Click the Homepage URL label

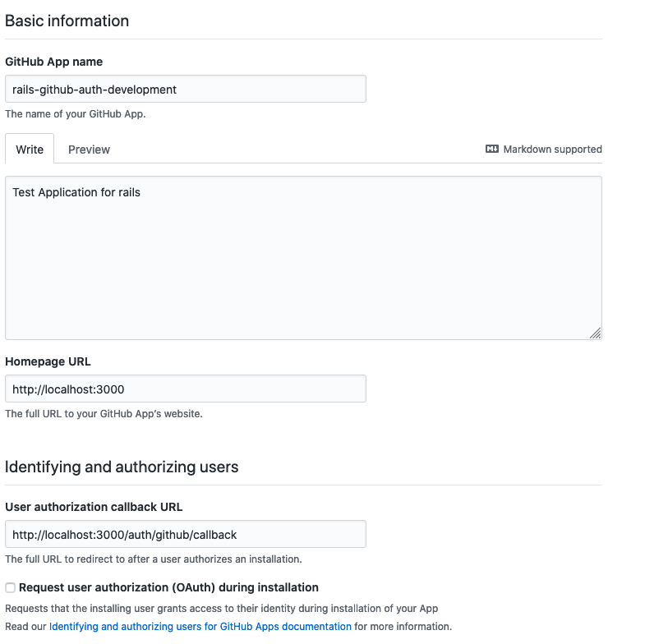point(48,361)
